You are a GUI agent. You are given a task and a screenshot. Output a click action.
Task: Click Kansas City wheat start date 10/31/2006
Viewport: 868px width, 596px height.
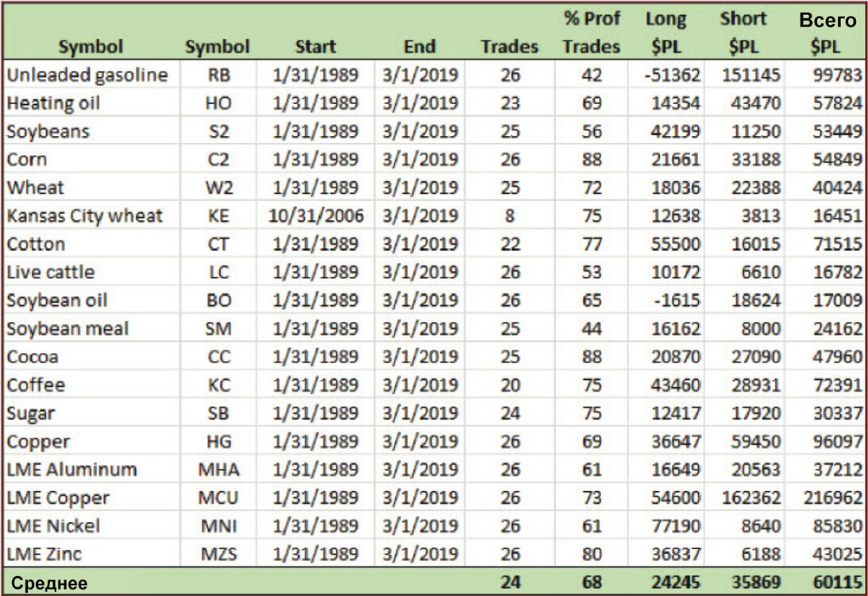pos(316,215)
